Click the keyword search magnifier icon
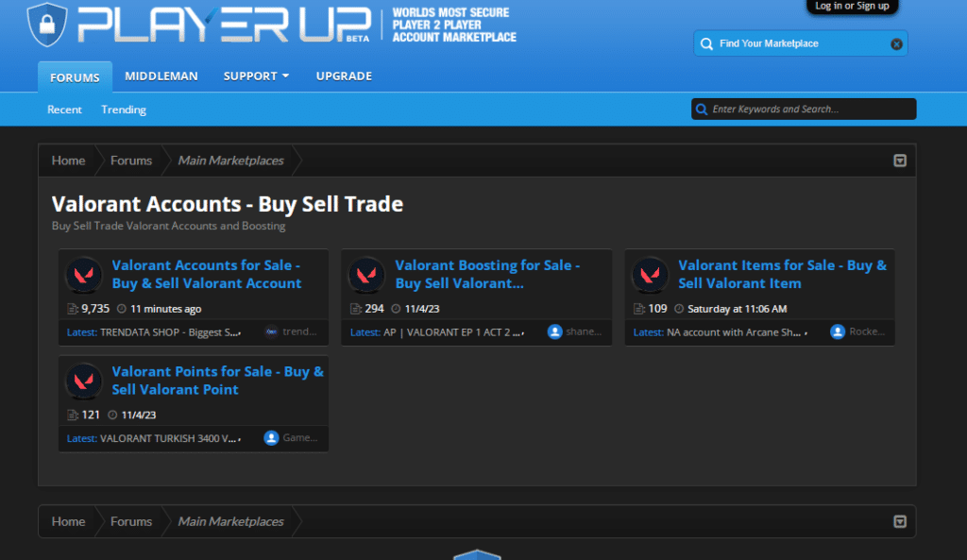 [x=702, y=110]
